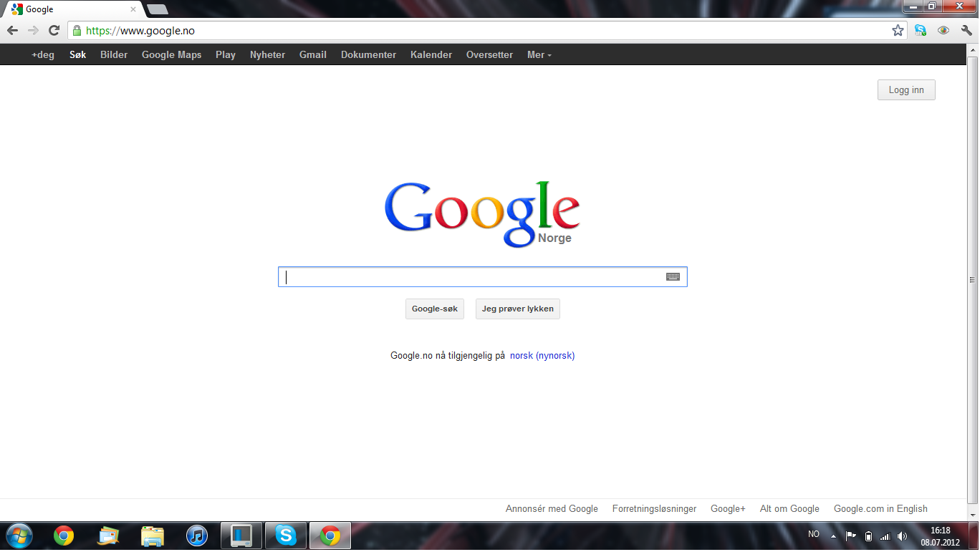
Task: Select the Google tab title
Action: click(39, 9)
